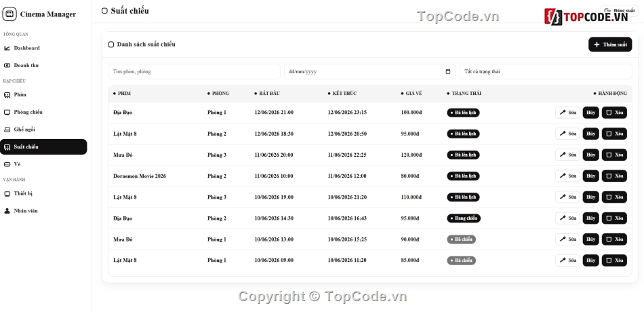Open the date picker calendar icon

448,71
